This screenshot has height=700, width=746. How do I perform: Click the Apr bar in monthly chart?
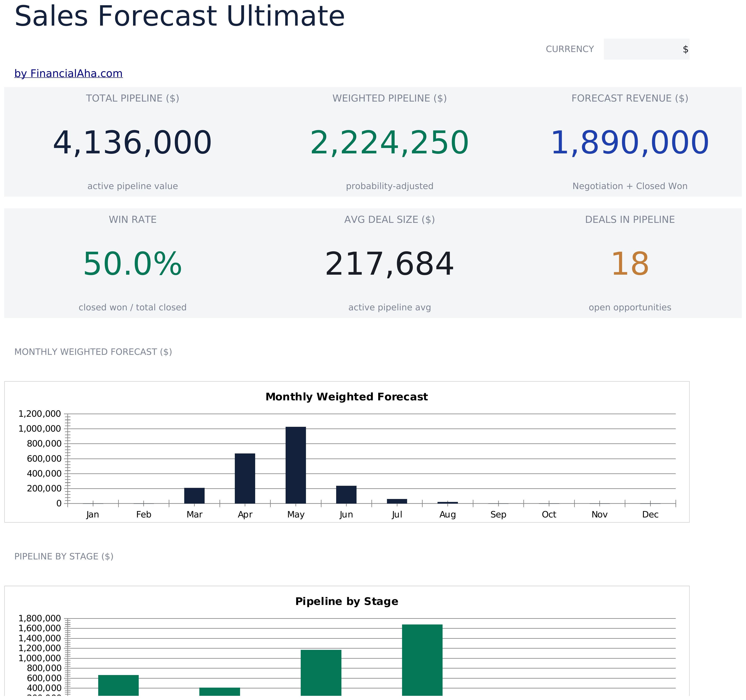tap(245, 479)
